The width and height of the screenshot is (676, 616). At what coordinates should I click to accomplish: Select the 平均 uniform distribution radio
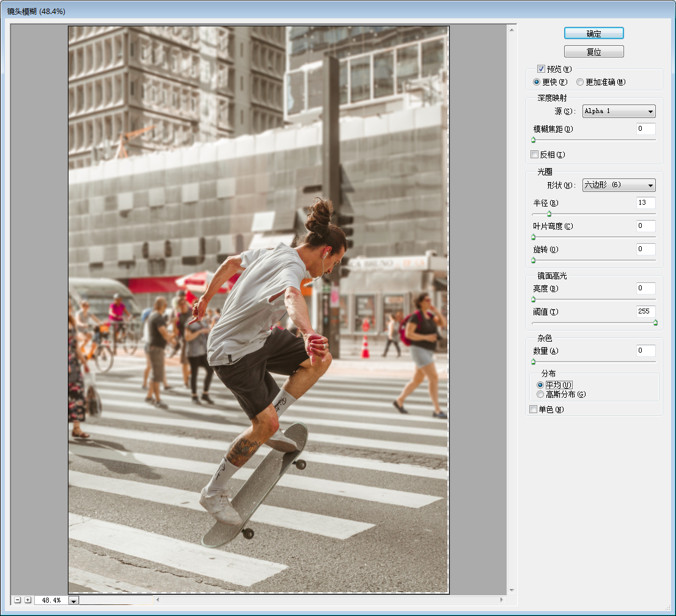540,385
